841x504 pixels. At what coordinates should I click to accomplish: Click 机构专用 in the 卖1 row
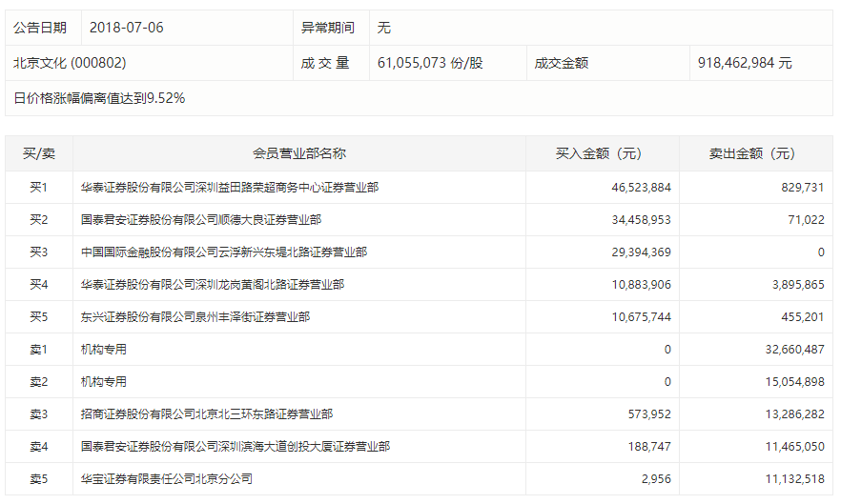pos(104,350)
